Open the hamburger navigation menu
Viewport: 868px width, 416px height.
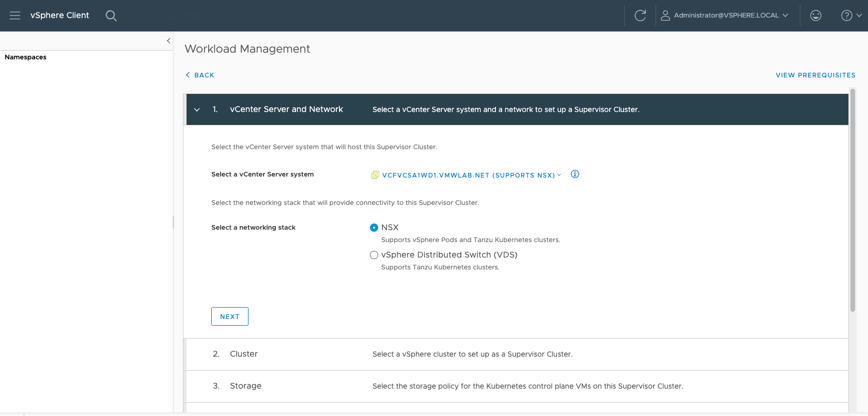pos(15,15)
